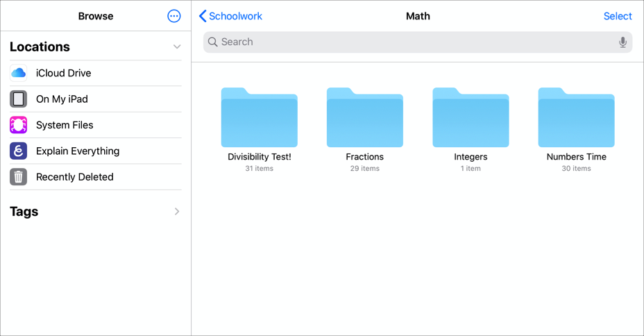Click into the Search field
The width and height of the screenshot is (644, 336).
tap(418, 42)
